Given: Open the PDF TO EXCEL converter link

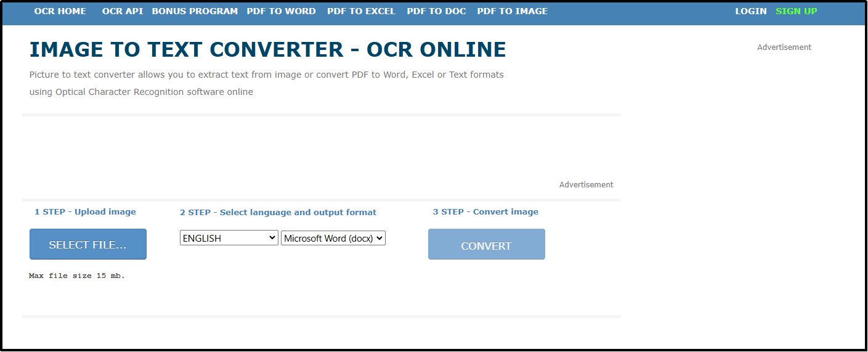Looking at the screenshot, I should (361, 11).
